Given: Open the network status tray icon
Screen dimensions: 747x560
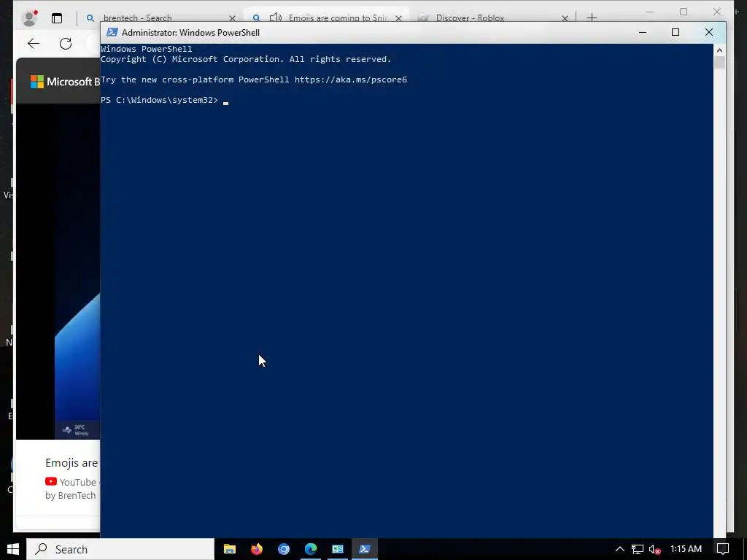Looking at the screenshot, I should tap(638, 549).
